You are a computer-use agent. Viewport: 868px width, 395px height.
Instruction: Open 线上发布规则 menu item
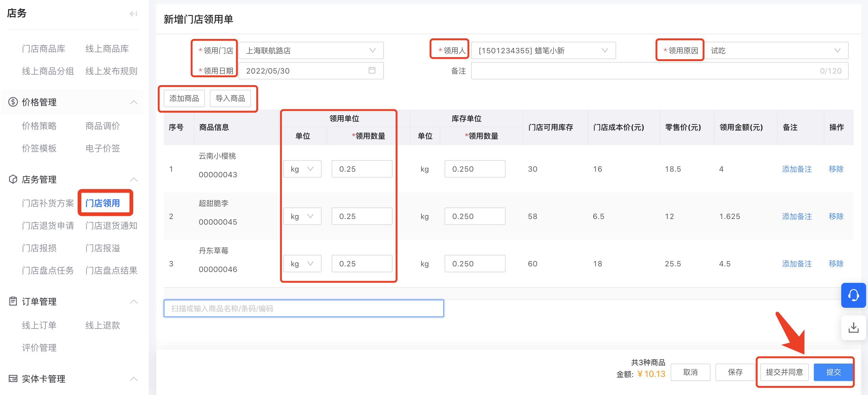[111, 71]
